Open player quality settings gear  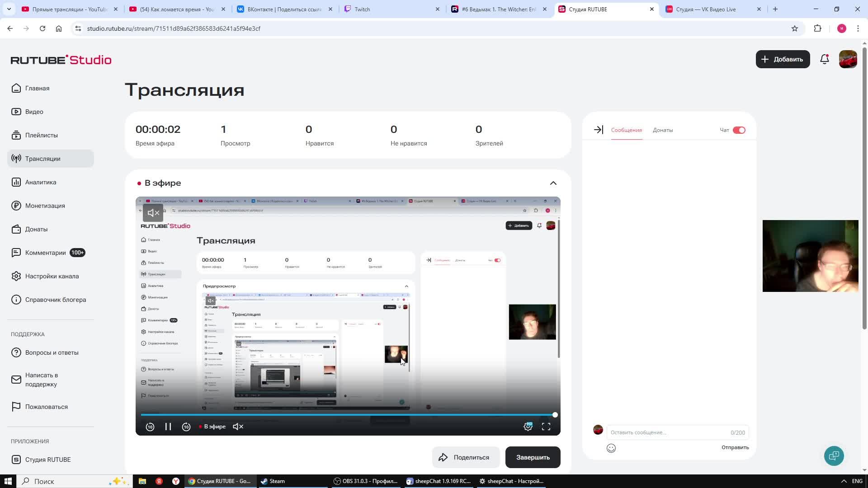(x=528, y=427)
